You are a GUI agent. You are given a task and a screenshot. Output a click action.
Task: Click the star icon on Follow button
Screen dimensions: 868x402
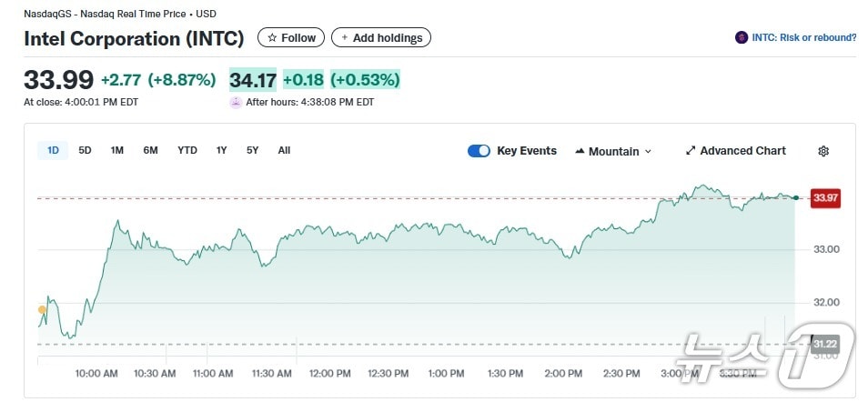click(x=271, y=37)
